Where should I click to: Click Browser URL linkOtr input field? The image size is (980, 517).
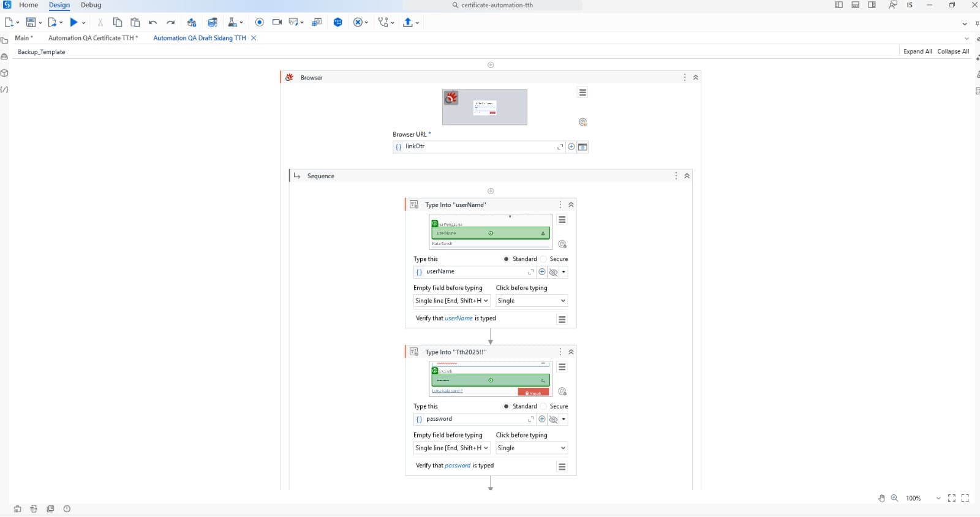point(478,147)
